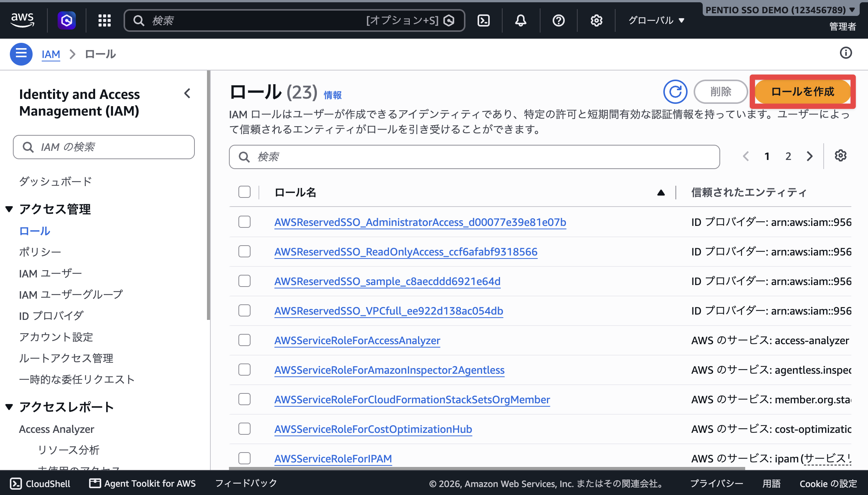868x495 pixels.
Task: Open AWSServiceRoleForCostOptimizationHub role link
Action: [x=373, y=429]
